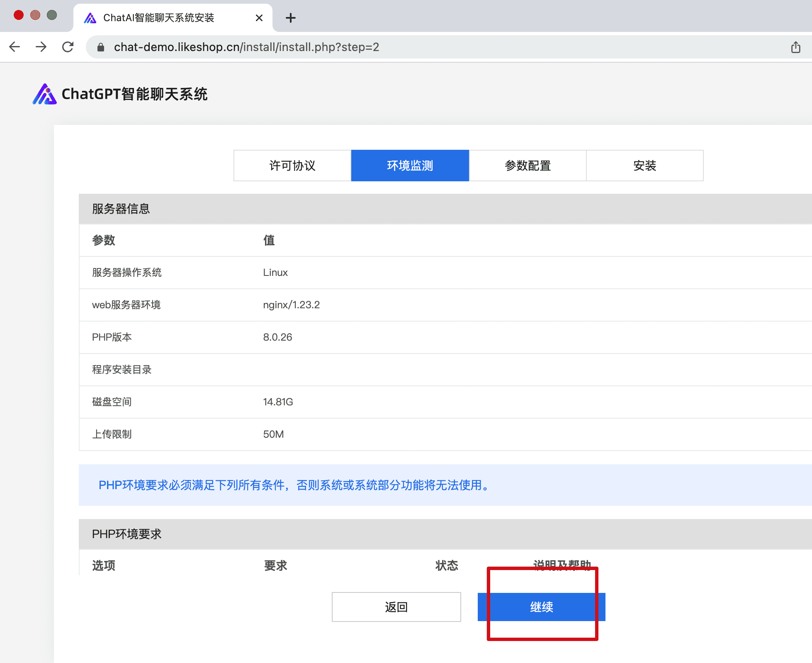Select the 环境监测 step tab
The height and width of the screenshot is (663, 812).
(410, 166)
